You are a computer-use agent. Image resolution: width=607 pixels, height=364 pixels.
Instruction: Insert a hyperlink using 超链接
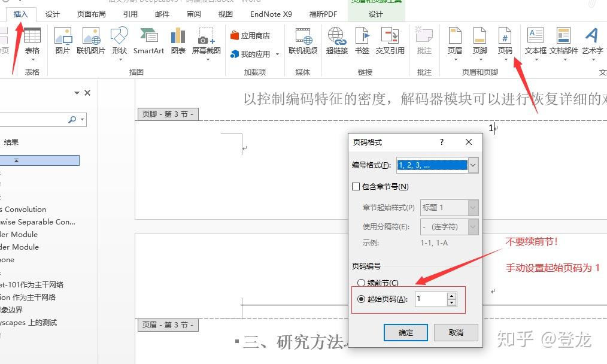[336, 42]
